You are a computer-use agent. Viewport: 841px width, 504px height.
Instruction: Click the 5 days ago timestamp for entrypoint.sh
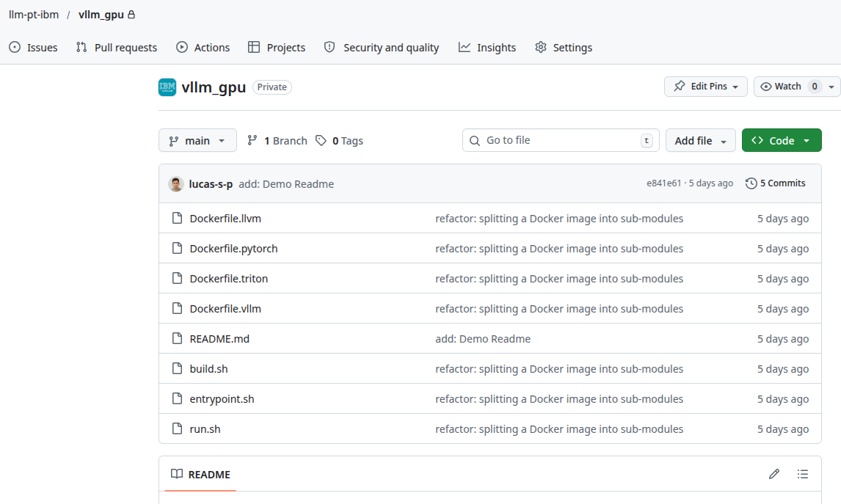pos(782,398)
